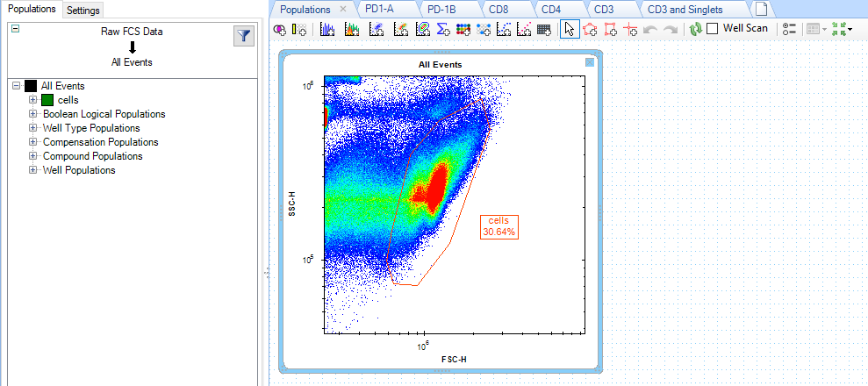
Task: Select Well Populations tree row
Action: 79,170
